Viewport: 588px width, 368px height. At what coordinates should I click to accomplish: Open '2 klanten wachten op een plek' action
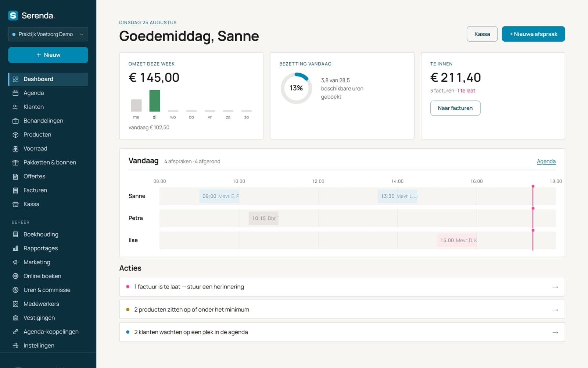pyautogui.click(x=342, y=332)
